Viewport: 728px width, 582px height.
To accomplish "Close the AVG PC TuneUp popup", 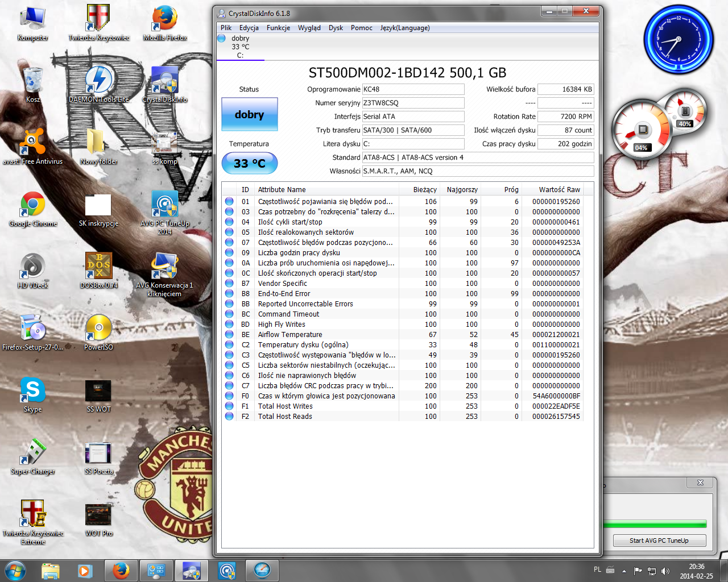I will click(x=700, y=483).
